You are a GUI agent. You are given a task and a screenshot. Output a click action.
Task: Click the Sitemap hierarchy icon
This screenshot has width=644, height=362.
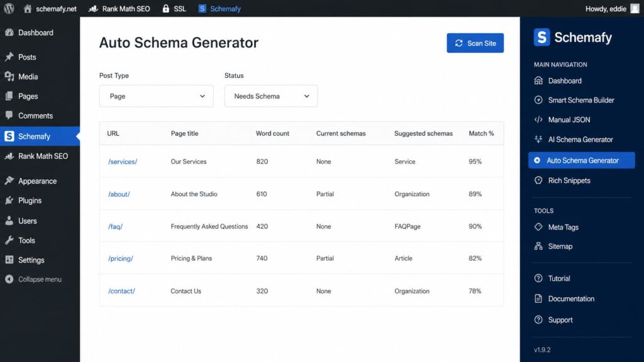coord(538,246)
